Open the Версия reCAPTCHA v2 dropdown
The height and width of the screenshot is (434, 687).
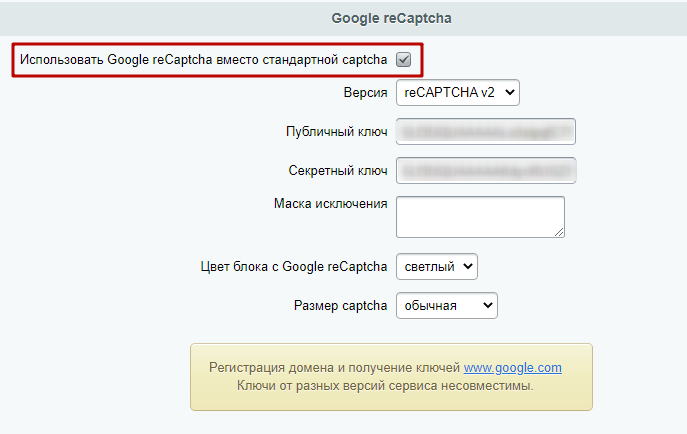458,92
